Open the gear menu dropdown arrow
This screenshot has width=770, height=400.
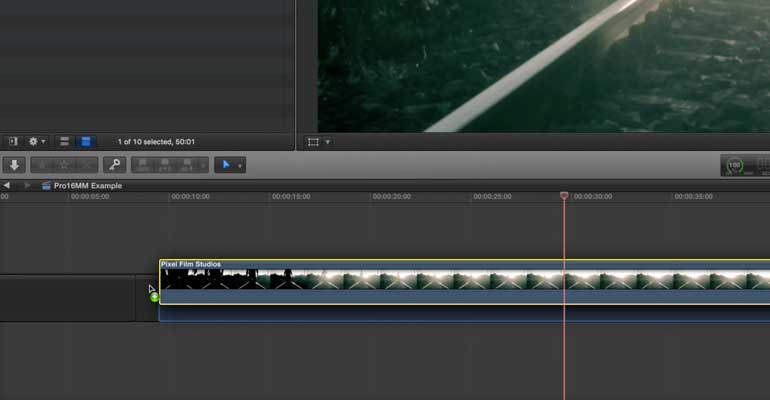[43, 141]
